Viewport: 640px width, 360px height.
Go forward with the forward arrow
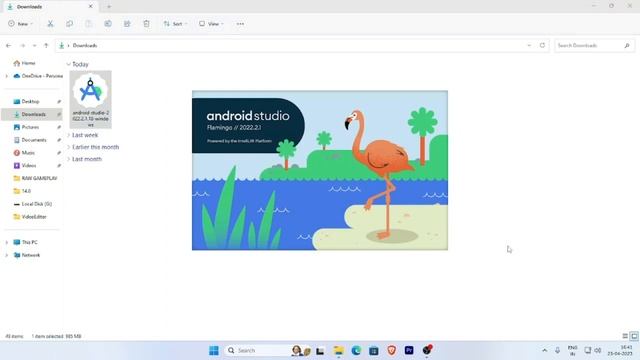coord(22,45)
